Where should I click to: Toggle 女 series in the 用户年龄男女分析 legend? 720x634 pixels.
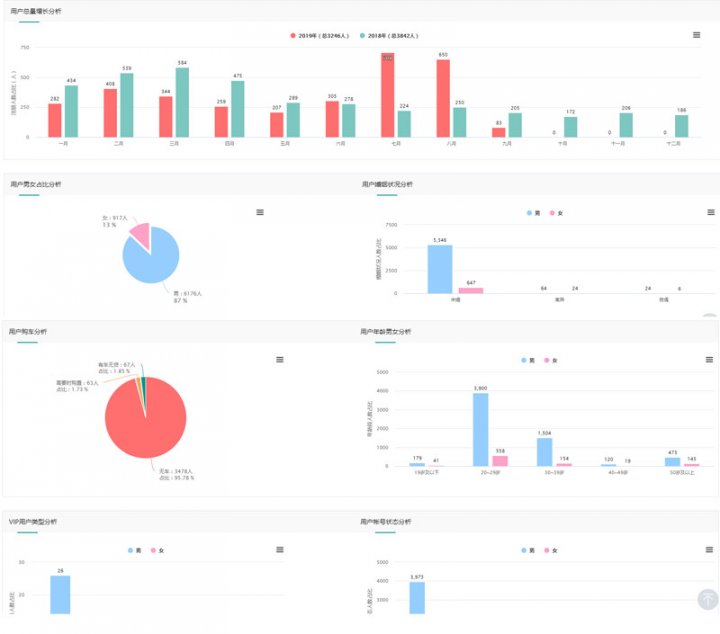551,360
